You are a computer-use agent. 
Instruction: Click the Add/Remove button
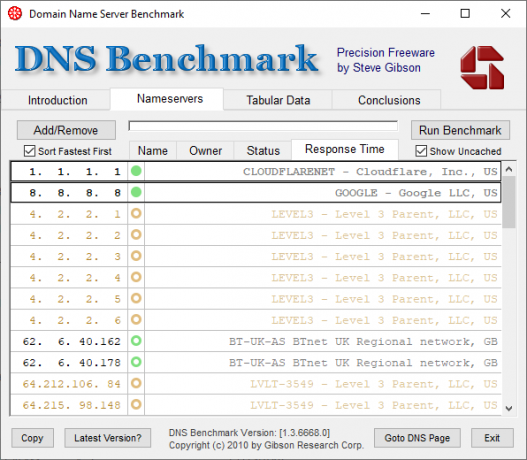[66, 130]
